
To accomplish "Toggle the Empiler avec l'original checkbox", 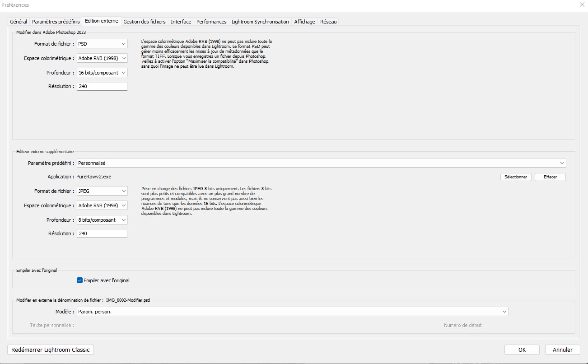I will [80, 280].
